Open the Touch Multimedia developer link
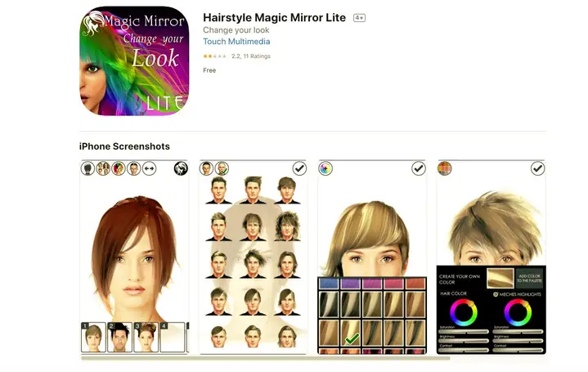588x372 pixels. click(236, 42)
